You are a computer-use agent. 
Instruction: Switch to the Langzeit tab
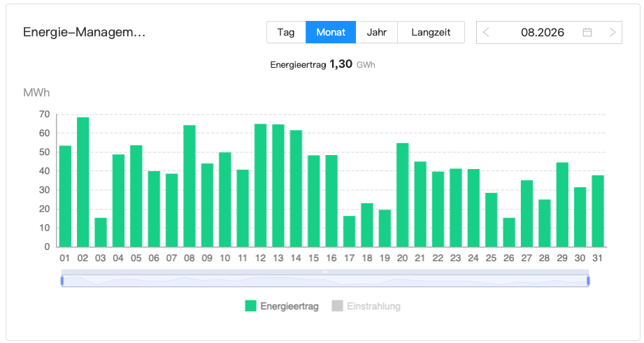coord(431,32)
